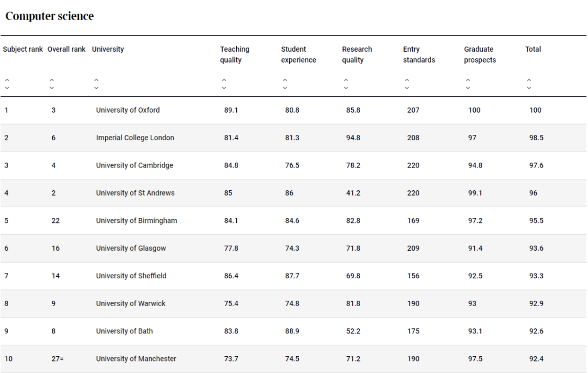588x373 pixels.
Task: Open University of Oxford entry
Action: (x=128, y=110)
